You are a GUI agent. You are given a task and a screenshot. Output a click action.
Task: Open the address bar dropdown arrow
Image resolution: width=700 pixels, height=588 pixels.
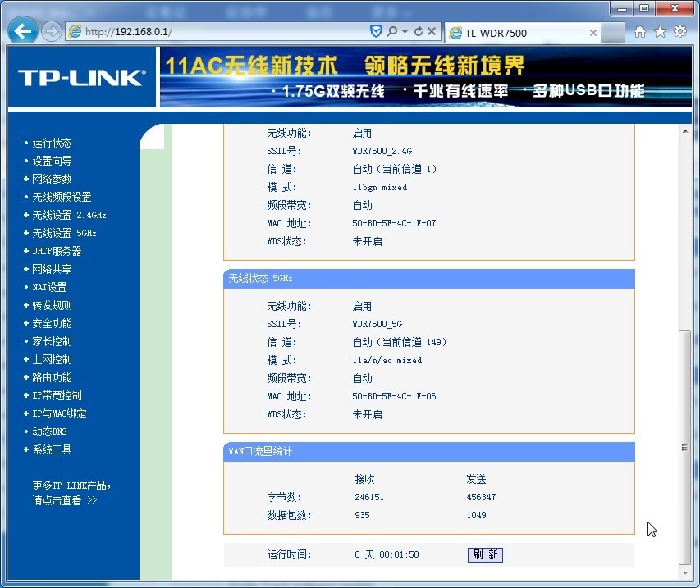pos(405,32)
